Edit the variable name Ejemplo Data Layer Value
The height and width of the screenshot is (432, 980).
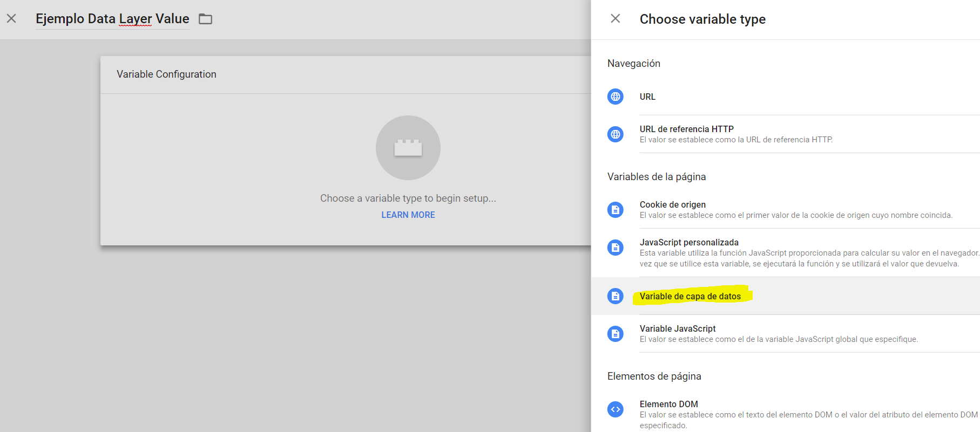(x=112, y=19)
